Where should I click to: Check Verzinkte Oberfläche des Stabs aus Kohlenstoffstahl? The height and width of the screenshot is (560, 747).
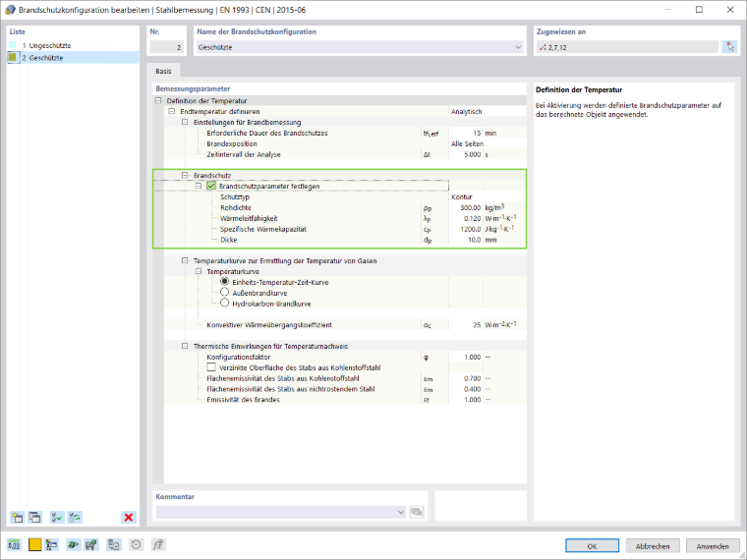211,367
